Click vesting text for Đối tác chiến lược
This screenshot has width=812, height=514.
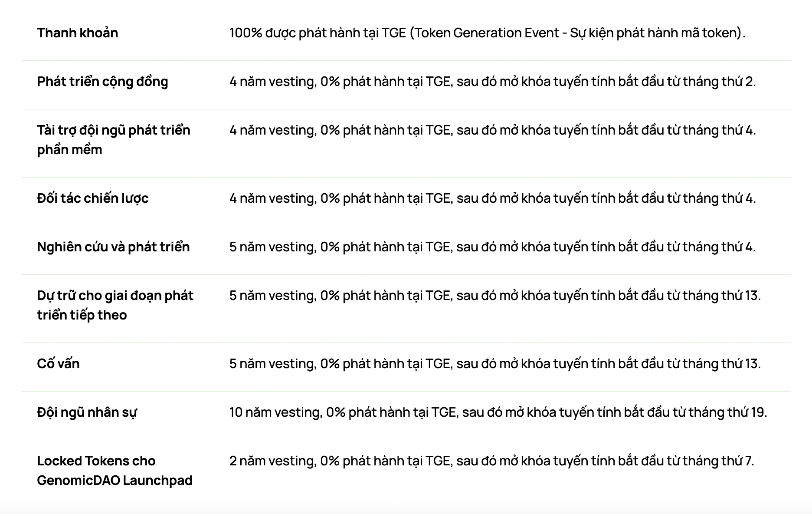(x=492, y=198)
